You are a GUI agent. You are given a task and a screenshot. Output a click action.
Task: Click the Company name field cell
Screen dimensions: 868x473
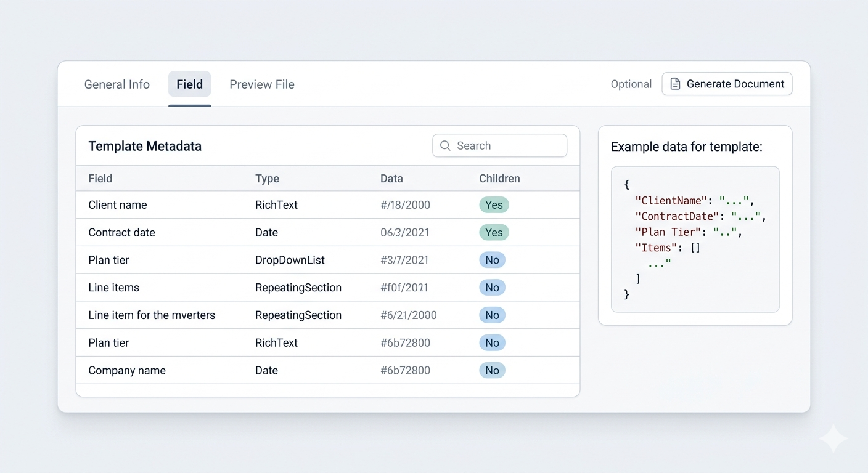pos(127,371)
